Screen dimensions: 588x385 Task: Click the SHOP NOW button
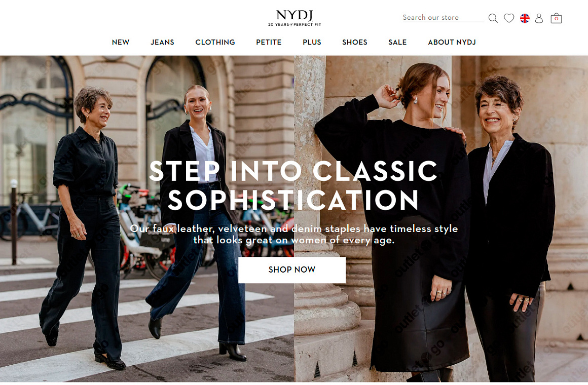(x=292, y=270)
